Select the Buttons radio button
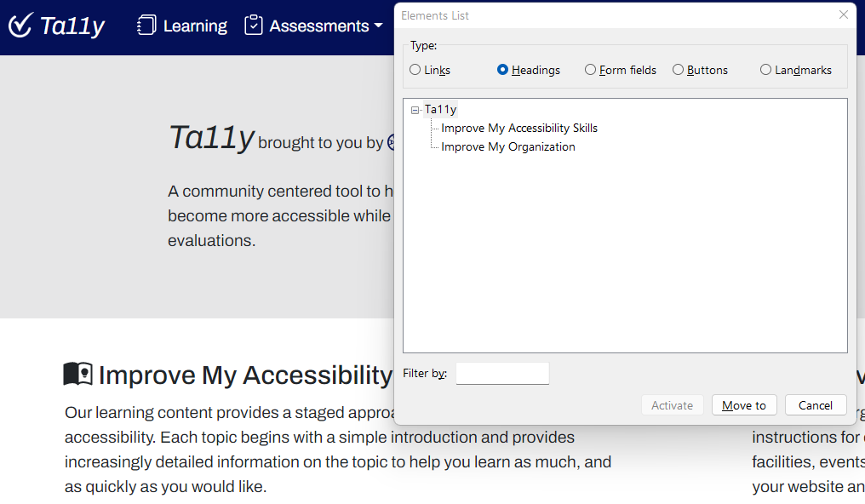 tap(678, 70)
